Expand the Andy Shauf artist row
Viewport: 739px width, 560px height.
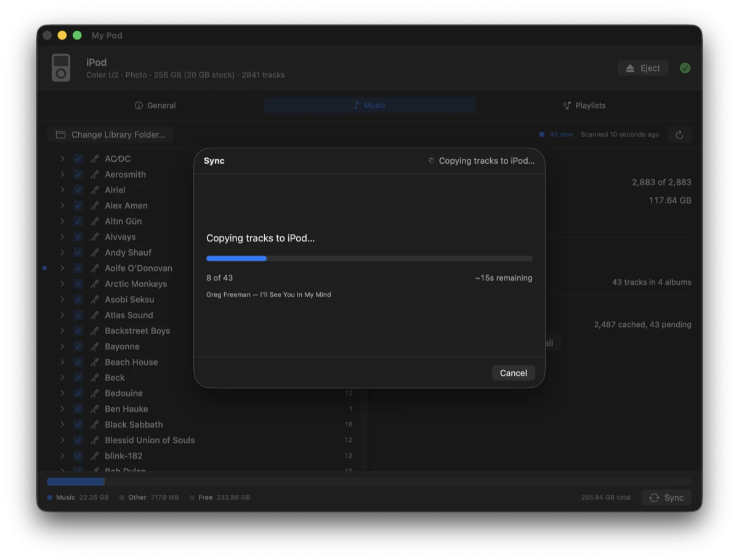click(62, 252)
